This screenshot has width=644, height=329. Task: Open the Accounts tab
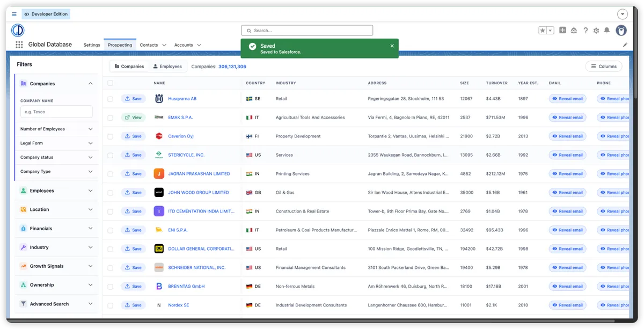click(184, 45)
